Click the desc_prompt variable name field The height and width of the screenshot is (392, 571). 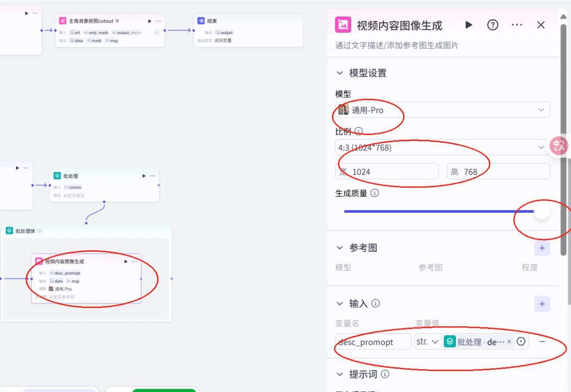(x=373, y=342)
